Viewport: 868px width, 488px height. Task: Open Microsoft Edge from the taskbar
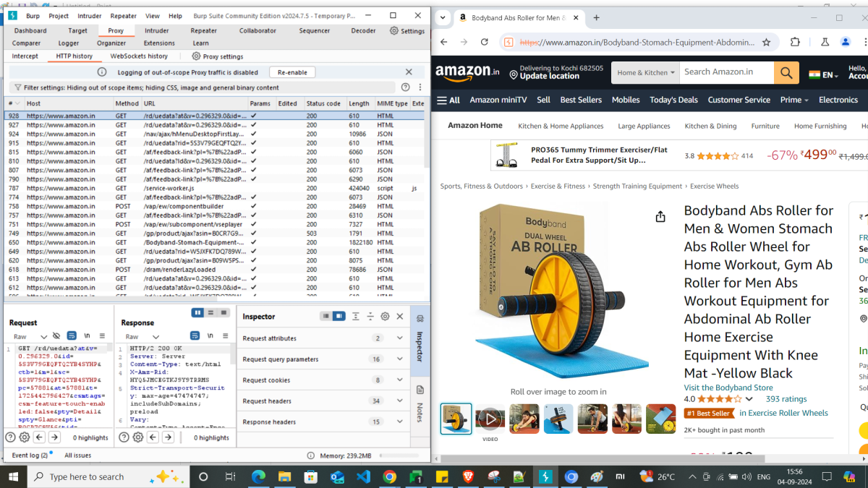(x=258, y=476)
